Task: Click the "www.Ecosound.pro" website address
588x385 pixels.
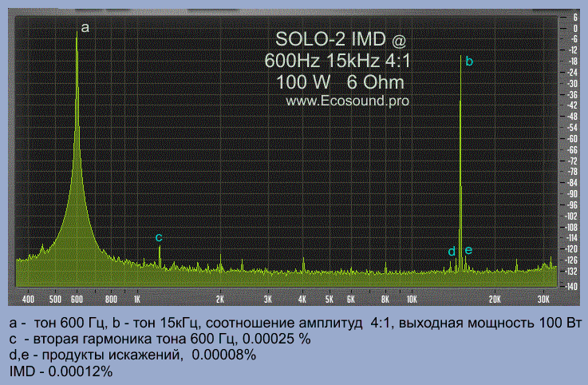Action: (x=347, y=101)
